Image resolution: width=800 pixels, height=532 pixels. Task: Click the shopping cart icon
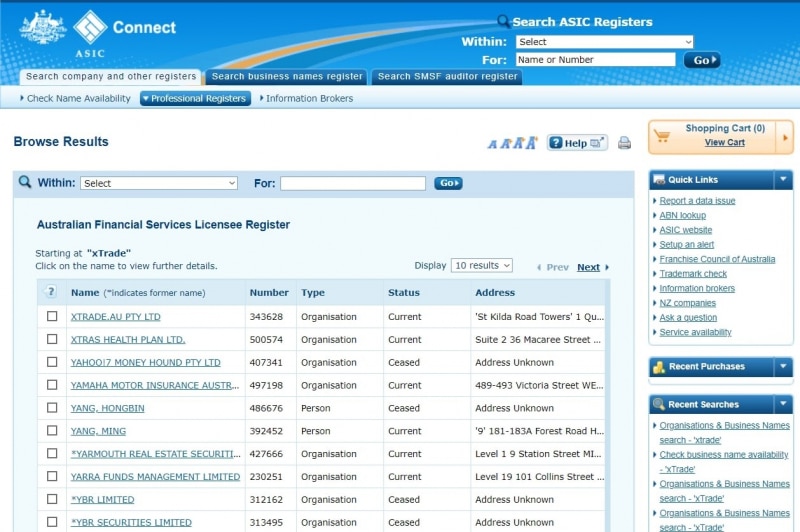click(662, 136)
